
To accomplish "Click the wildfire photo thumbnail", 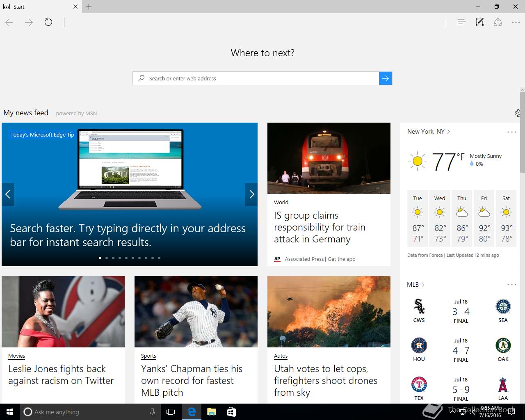I will (329, 312).
